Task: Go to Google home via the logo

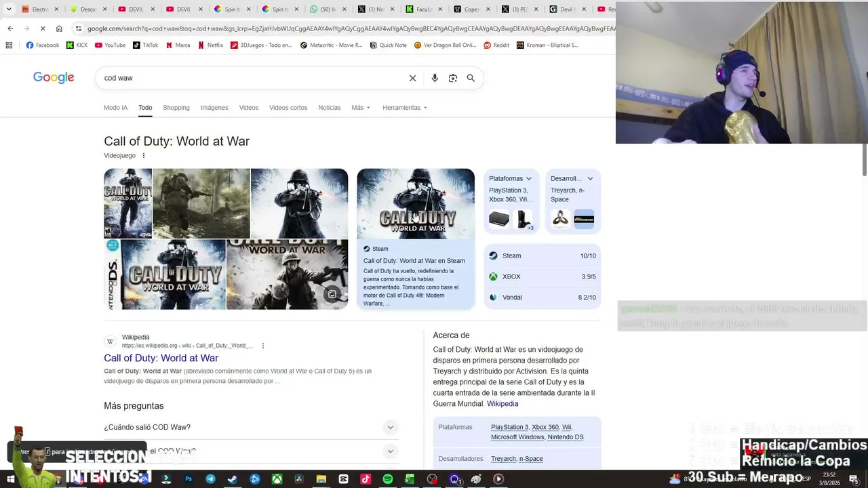Action: pos(54,78)
